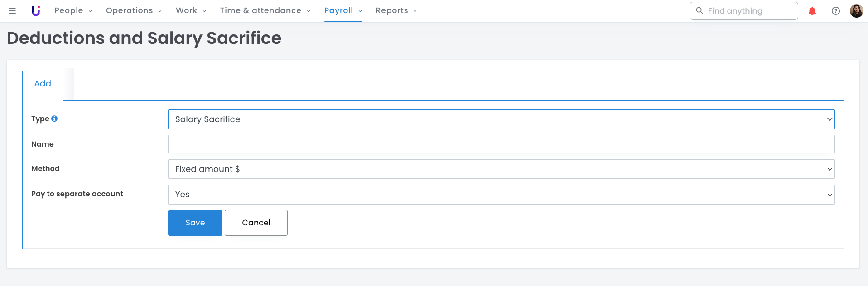Click into the Name text field
This screenshot has height=286, width=868.
click(501, 144)
